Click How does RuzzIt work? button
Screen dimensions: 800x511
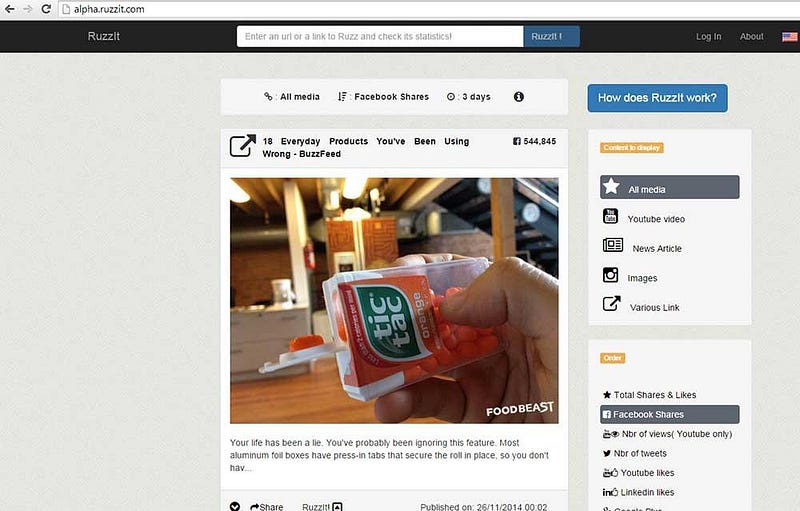point(657,98)
